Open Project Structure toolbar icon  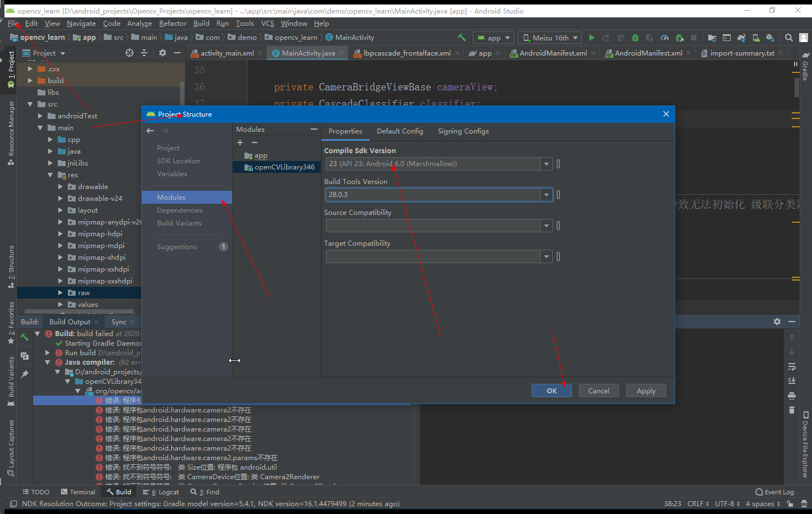pos(712,38)
